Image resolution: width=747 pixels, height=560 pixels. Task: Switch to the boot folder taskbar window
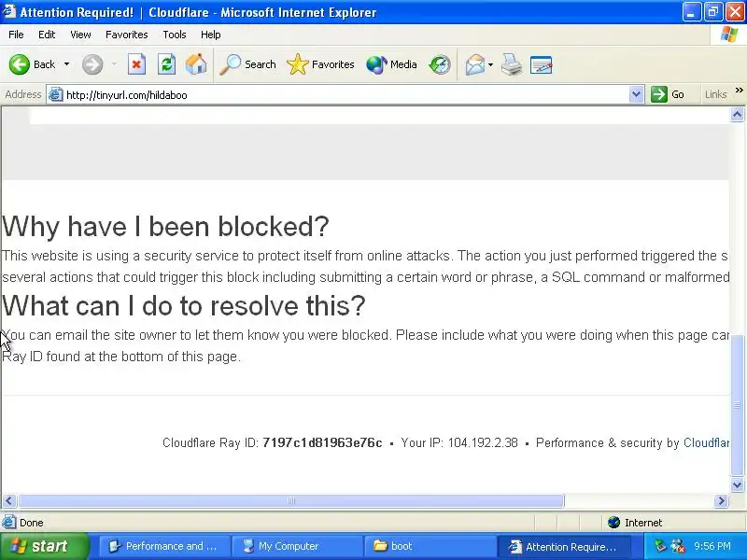tap(430, 546)
